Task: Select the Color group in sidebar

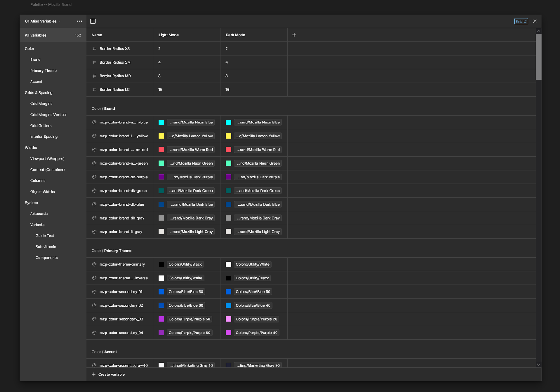Action: tap(29, 49)
